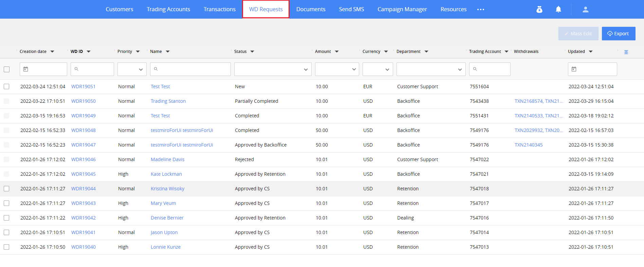Open the column chooser icon
Screen dimensions: 644x267
click(626, 52)
